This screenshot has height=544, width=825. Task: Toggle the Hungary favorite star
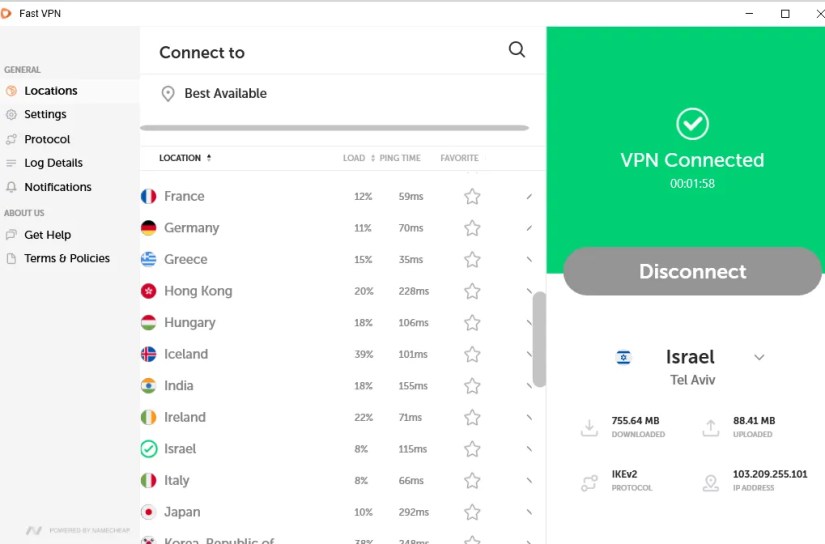tap(472, 323)
